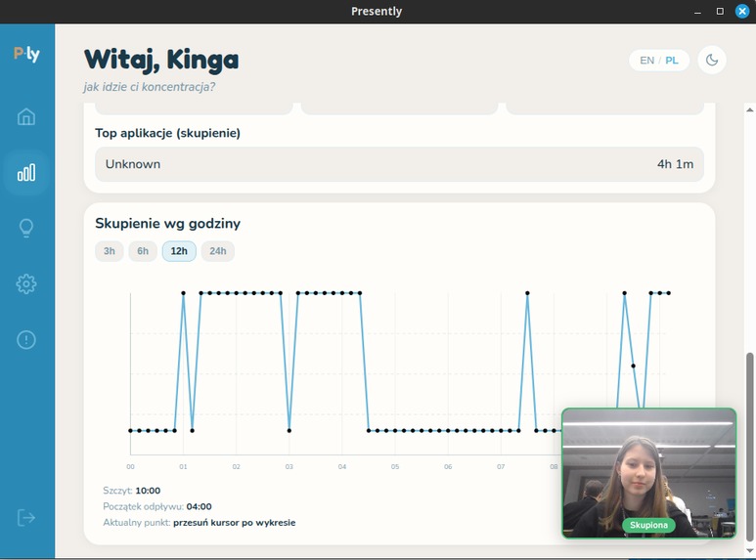This screenshot has height=560, width=756.
Task: Click the 'Top aplikacje (skupienie)' heading
Action: coord(168,133)
